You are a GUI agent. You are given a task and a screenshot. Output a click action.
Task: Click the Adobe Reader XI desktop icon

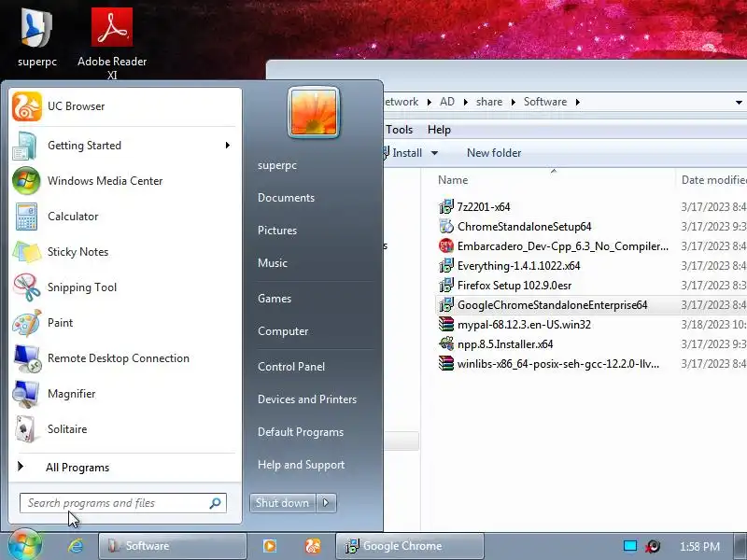tap(112, 43)
